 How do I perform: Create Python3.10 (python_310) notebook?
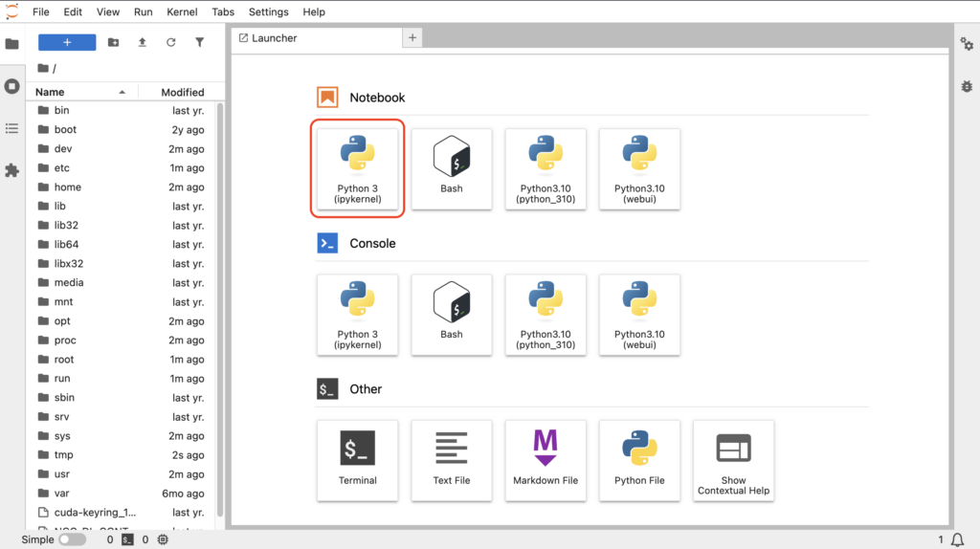[x=546, y=168]
